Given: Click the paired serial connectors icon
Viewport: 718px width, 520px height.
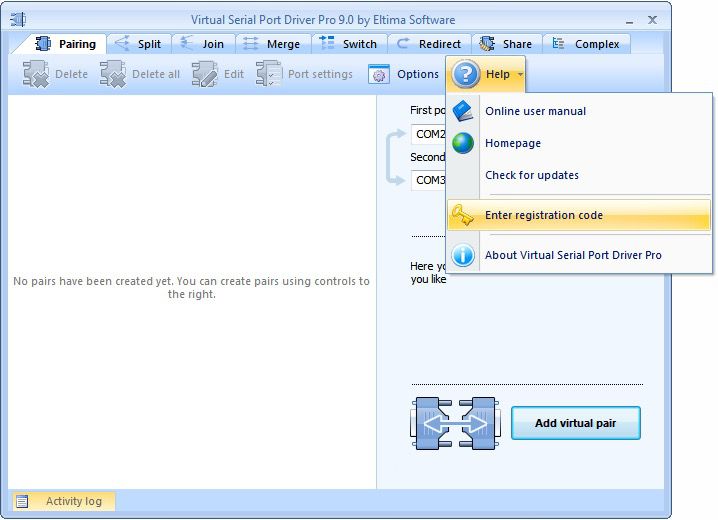Looking at the screenshot, I should (456, 423).
